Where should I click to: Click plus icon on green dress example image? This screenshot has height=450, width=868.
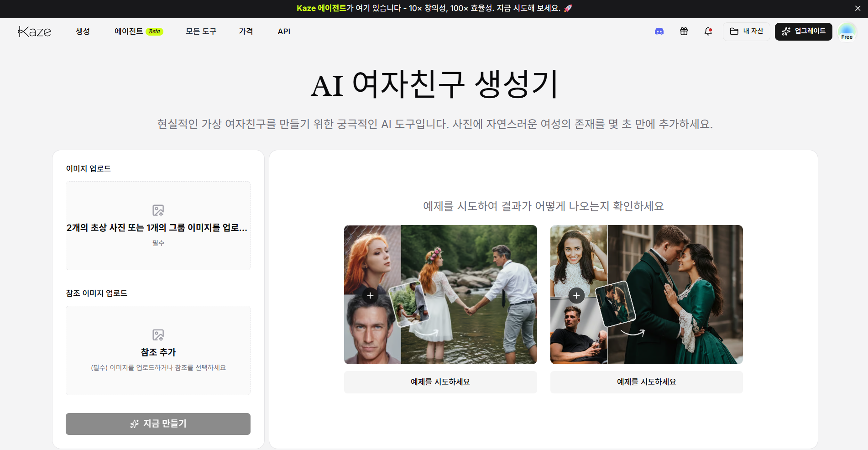[x=576, y=295]
